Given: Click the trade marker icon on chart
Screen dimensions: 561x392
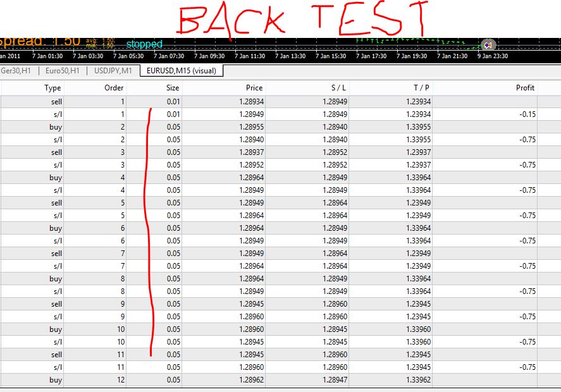Looking at the screenshot, I should 488,45.
